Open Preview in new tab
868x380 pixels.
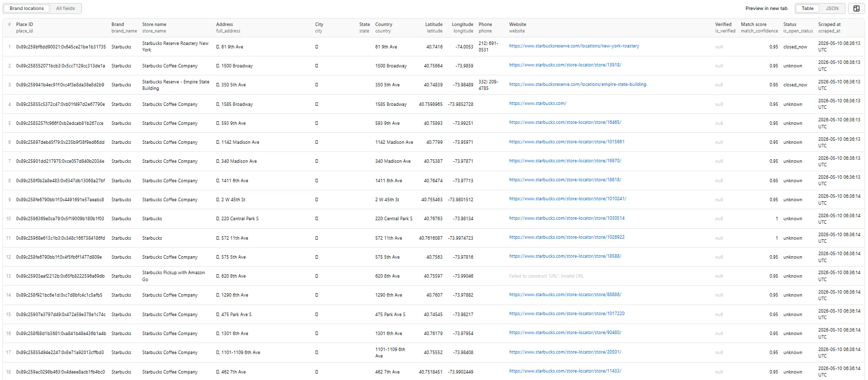pyautogui.click(x=766, y=8)
